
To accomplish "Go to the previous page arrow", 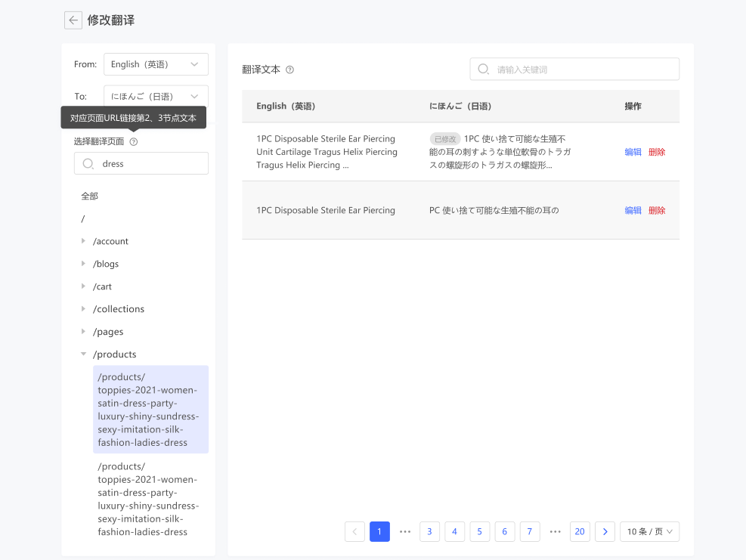I will click(x=354, y=531).
